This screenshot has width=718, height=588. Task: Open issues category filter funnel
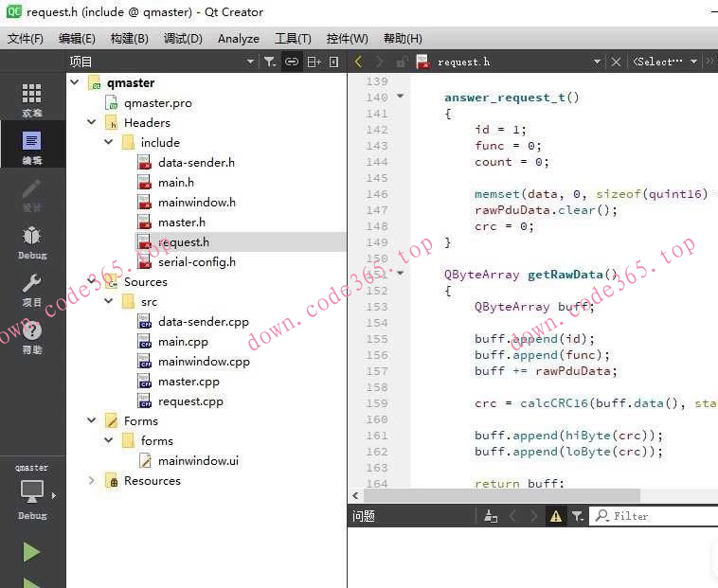578,516
